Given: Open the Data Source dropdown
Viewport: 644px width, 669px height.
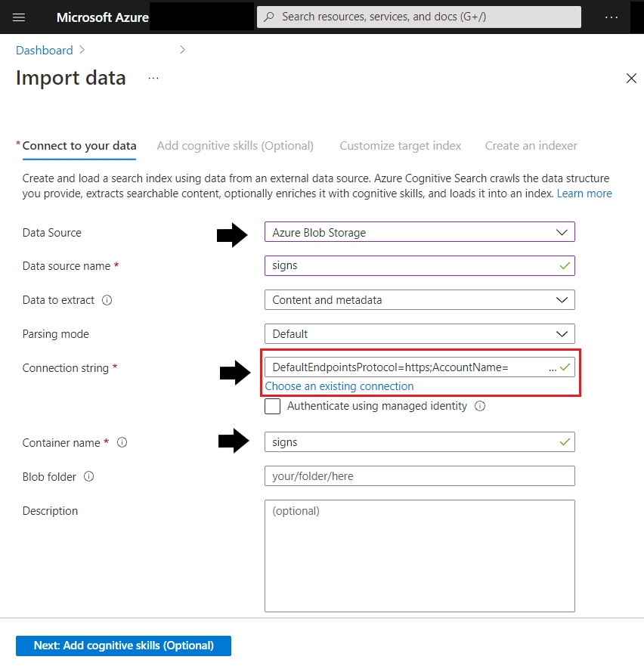Looking at the screenshot, I should (x=562, y=232).
